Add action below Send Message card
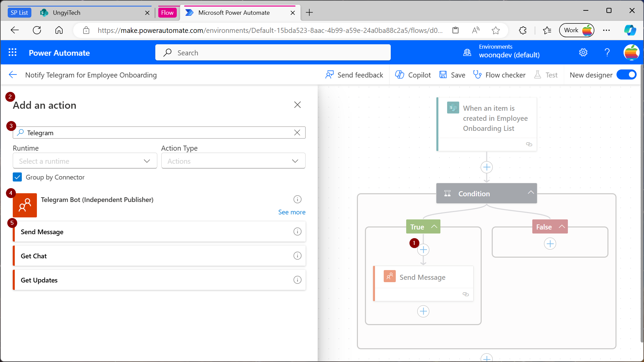 click(423, 311)
